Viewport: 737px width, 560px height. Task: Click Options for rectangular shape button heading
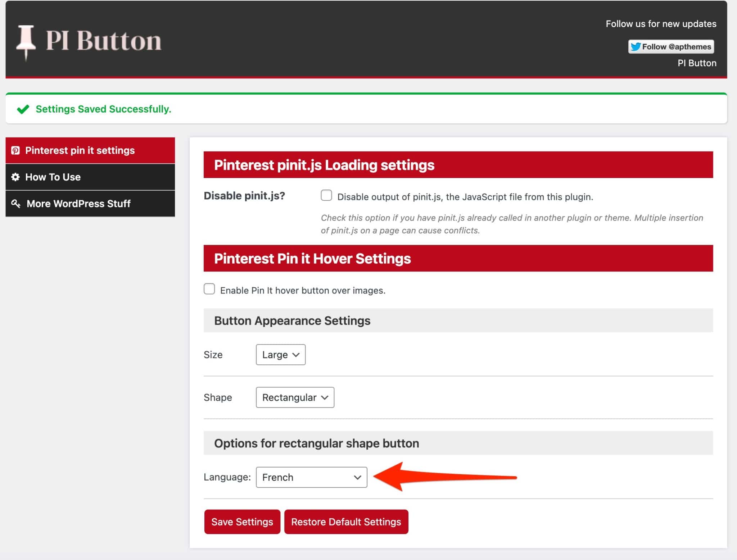coord(317,443)
